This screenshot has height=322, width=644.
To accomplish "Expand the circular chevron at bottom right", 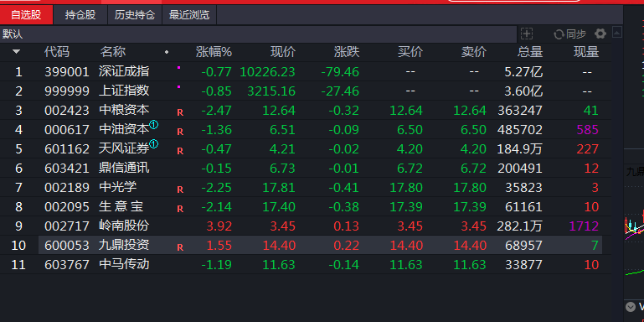I will tap(630, 306).
